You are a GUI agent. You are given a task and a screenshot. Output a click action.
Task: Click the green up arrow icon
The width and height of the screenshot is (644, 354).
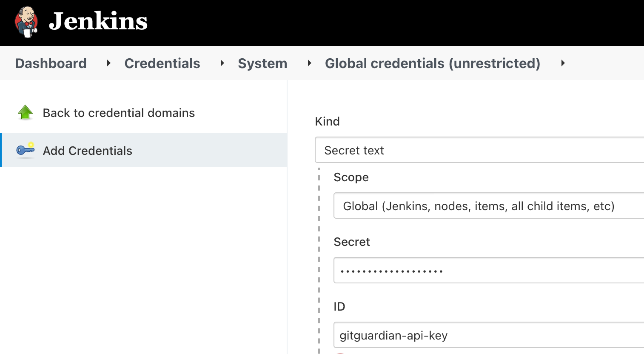pos(26,113)
